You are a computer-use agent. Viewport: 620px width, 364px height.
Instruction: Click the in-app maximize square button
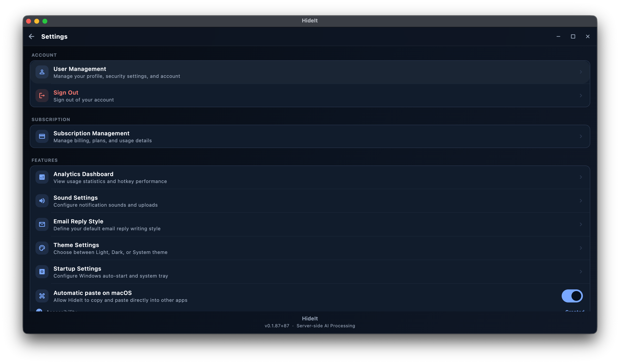point(573,36)
